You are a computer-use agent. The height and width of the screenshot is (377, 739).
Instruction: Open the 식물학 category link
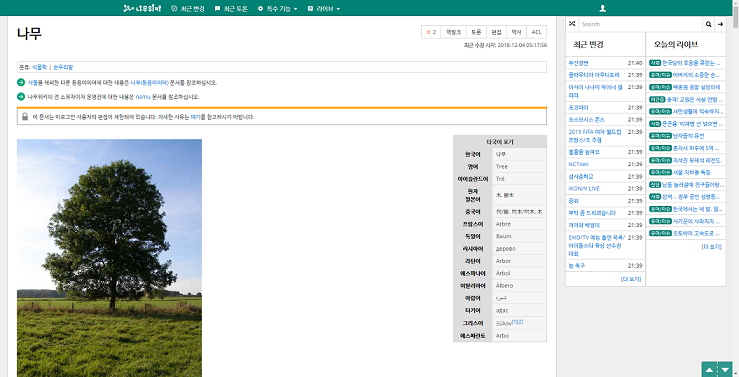pyautogui.click(x=39, y=67)
